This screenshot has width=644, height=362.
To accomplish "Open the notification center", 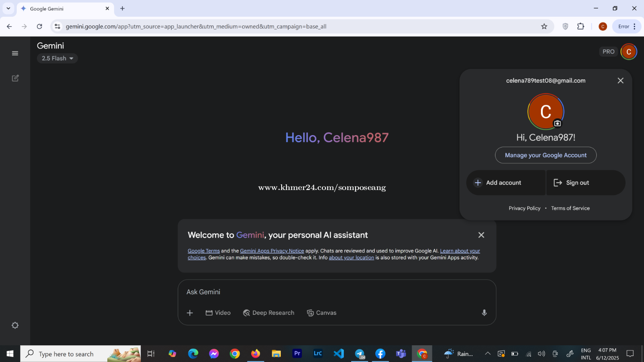I will (630, 354).
